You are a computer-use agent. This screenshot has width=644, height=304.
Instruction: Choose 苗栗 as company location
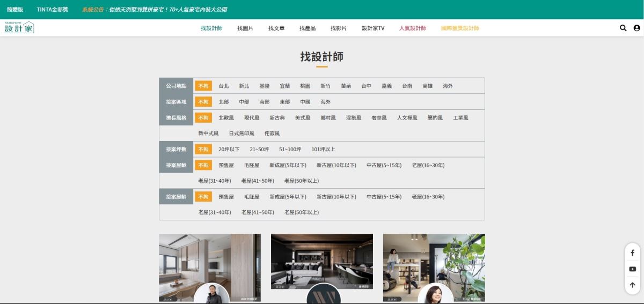(x=346, y=86)
